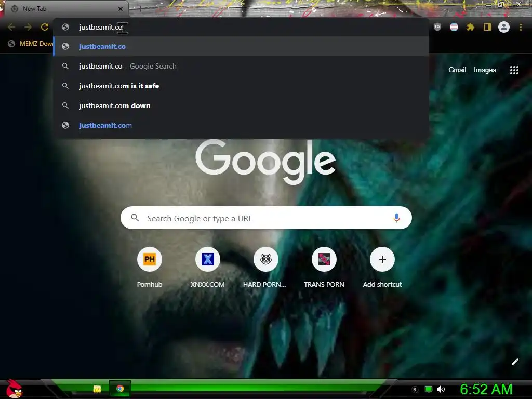Open the Extensions puzzle piece menu

coord(471,27)
